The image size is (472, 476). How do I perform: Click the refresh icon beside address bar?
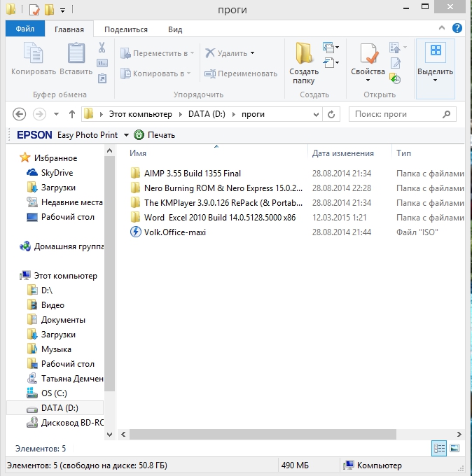(333, 114)
